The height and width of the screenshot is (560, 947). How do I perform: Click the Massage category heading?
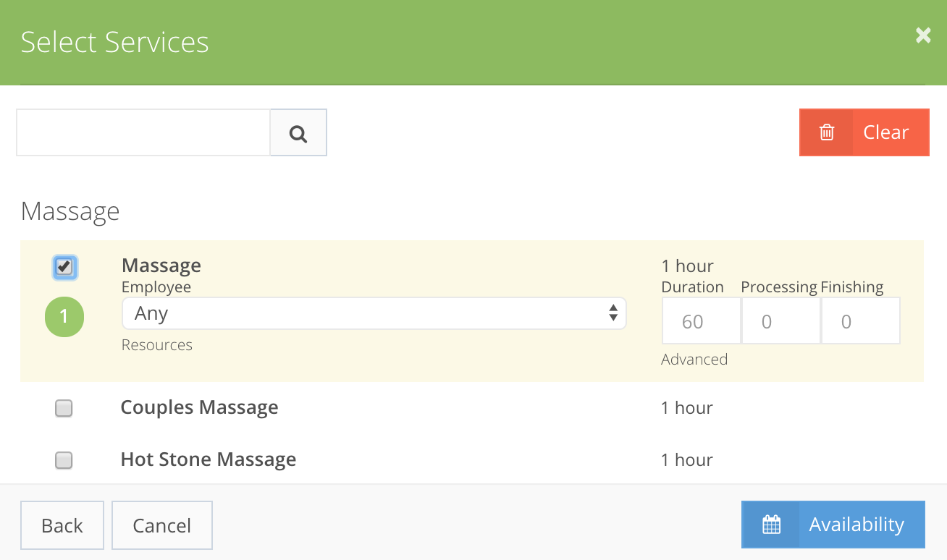coord(70,211)
